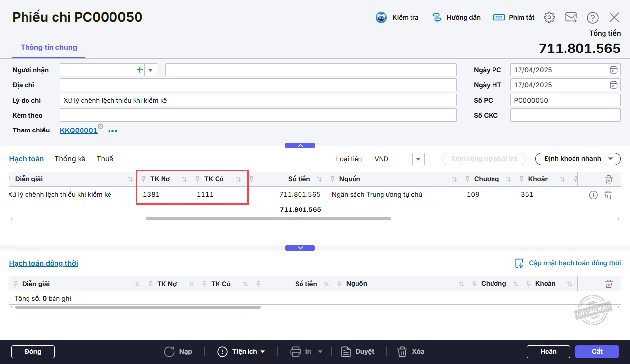Click green plus to add Người nhận

(x=140, y=70)
